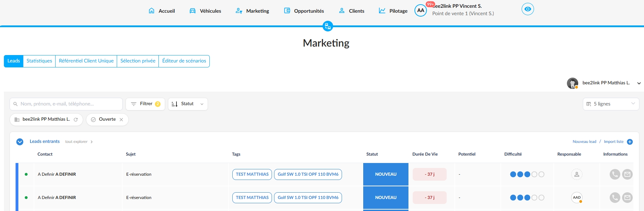Click the Ouverte status filter chip
This screenshot has height=211, width=644.
click(x=107, y=120)
